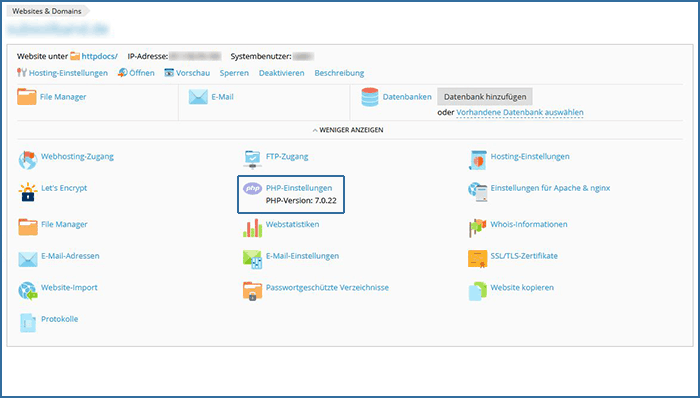Open Hosting-Einstellungen link in top row
Viewport: 700px width, 398px height.
click(x=68, y=73)
